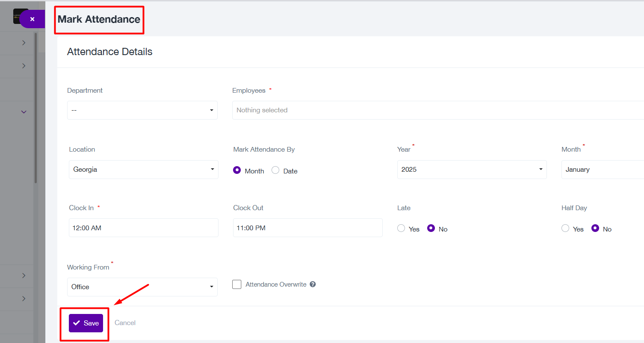The image size is (644, 343).
Task: Close the Mark Attendance panel with X
Action: 32,19
